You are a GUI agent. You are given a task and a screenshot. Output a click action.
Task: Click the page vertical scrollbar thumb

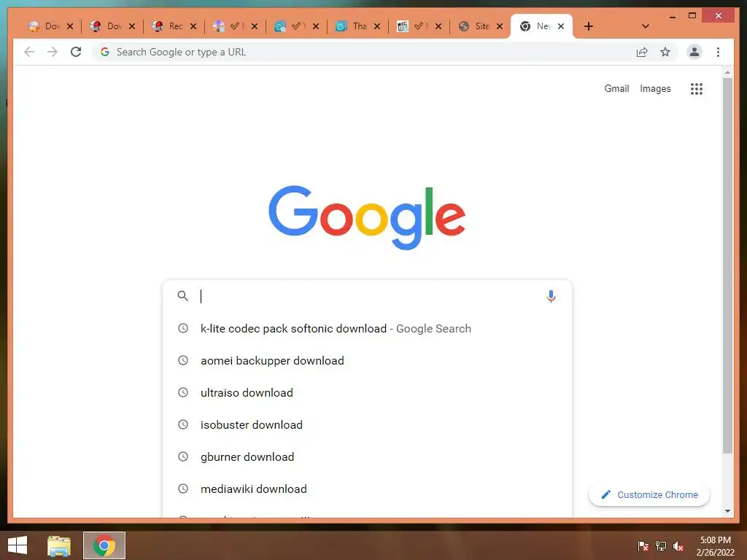click(727, 265)
